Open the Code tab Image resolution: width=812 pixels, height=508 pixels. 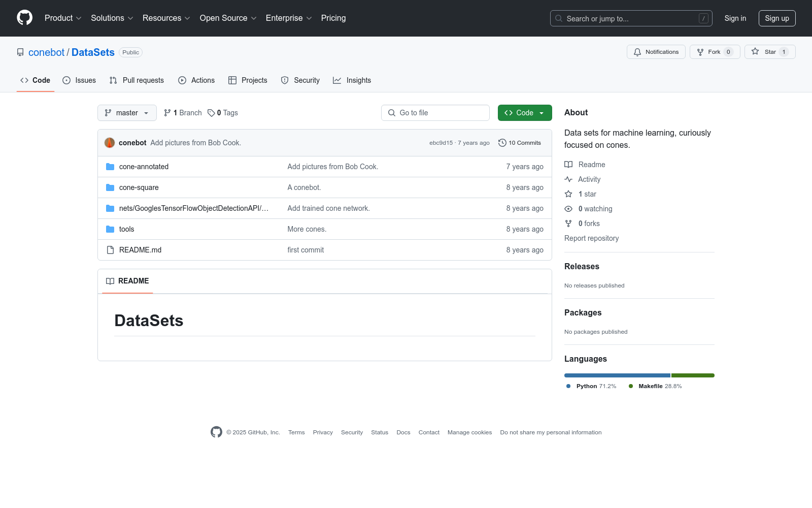[x=35, y=80]
